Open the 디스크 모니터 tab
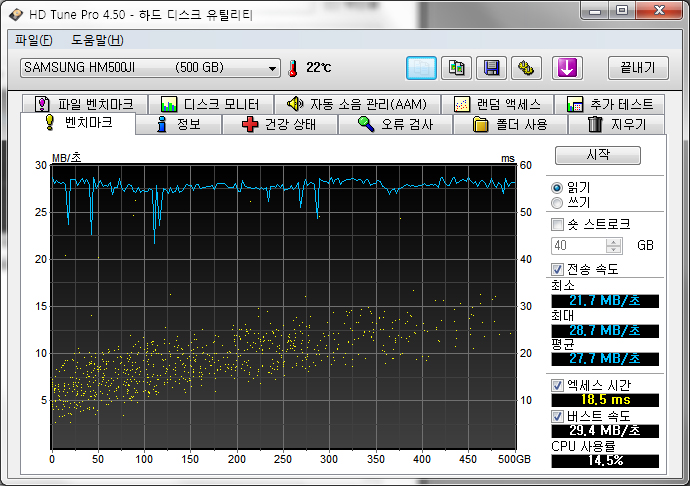The height and width of the screenshot is (486, 690). coord(210,104)
